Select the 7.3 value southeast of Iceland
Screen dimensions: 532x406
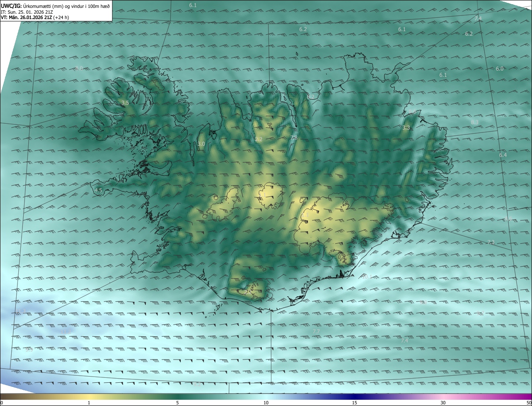coord(491,242)
